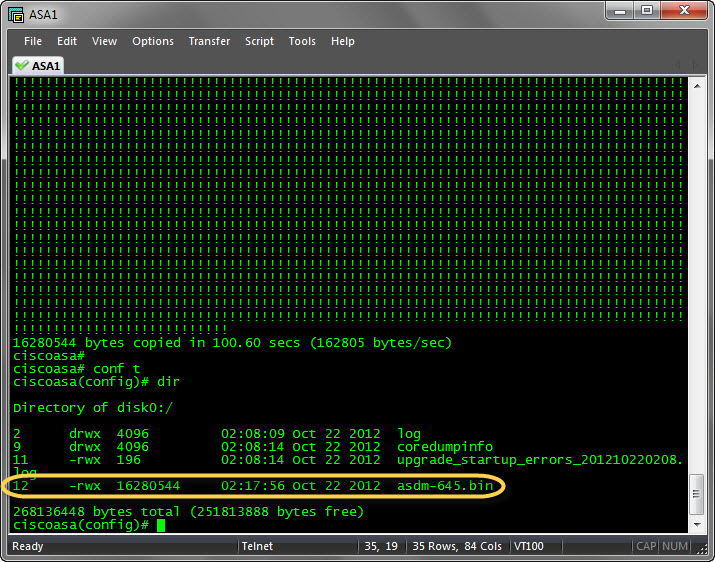Image resolution: width=715 pixels, height=562 pixels.
Task: Select the ASA1 session tab
Action: (x=38, y=66)
